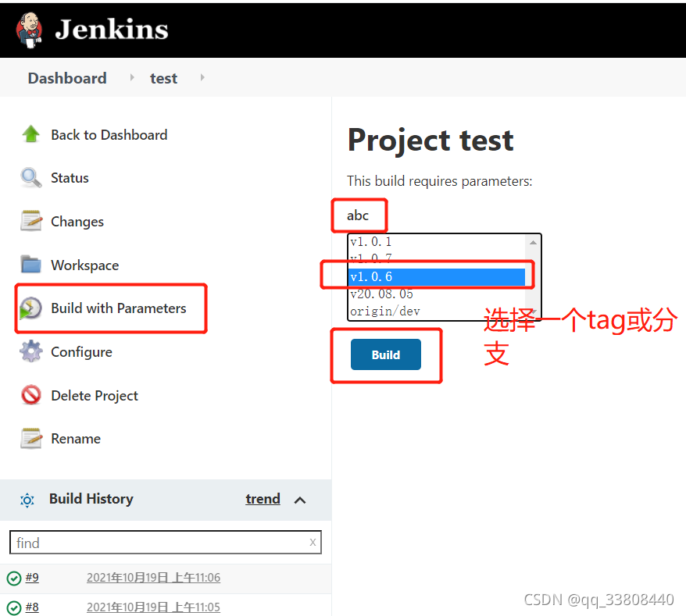Click the gear Configure icon
Viewport: 686px width, 616px height.
(31, 351)
